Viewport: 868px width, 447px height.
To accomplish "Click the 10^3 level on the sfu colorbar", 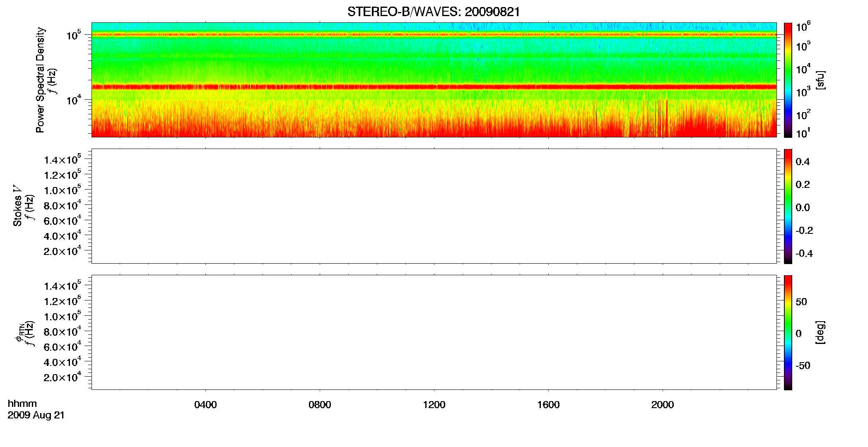I will tap(788, 93).
